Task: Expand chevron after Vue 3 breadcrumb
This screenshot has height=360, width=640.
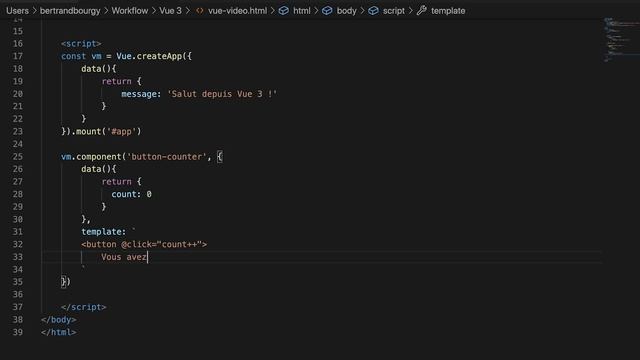Action: pyautogui.click(x=187, y=11)
